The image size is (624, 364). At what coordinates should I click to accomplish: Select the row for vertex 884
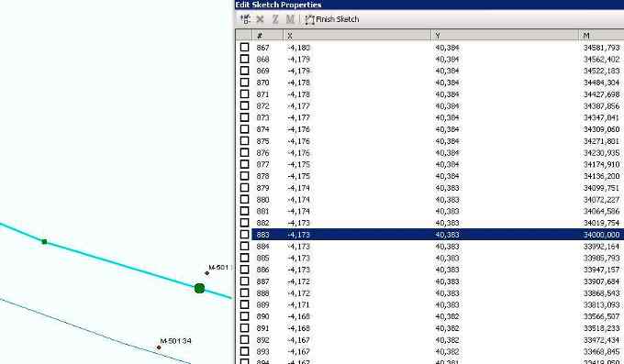[438, 247]
